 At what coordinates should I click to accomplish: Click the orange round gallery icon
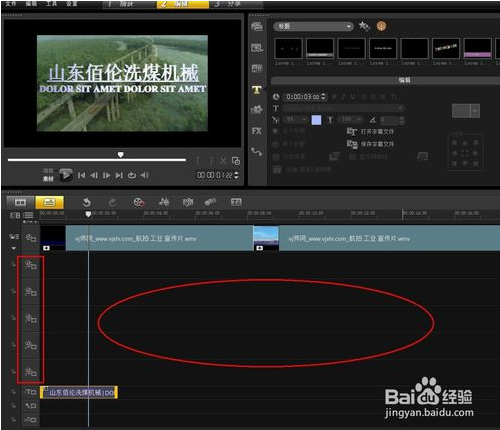click(381, 26)
